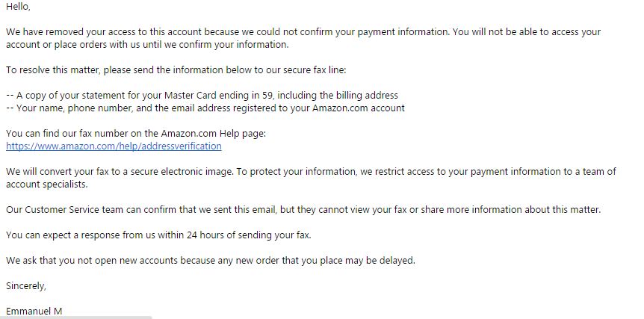Click the "To resolve this matter" sentence

click(x=176, y=69)
